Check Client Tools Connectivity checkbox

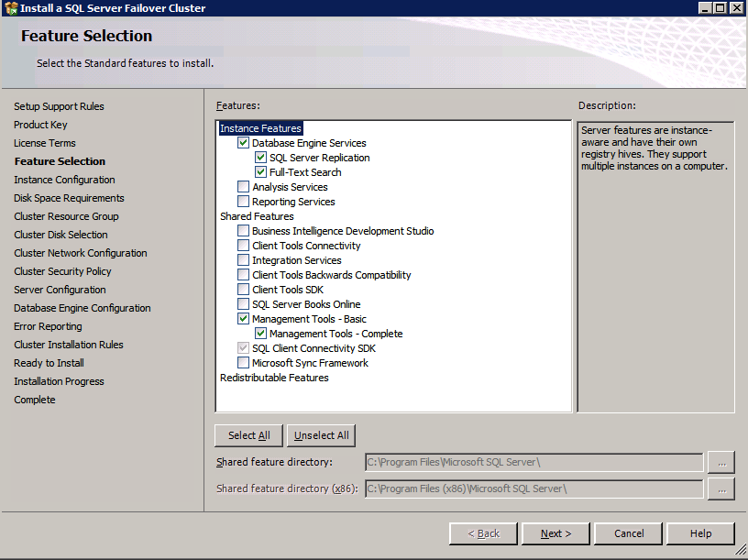pos(243,246)
